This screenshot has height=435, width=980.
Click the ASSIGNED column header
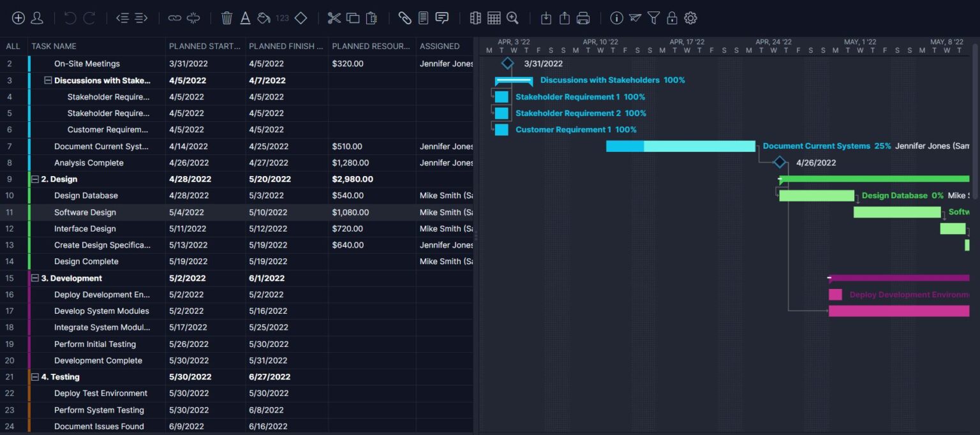tap(440, 46)
